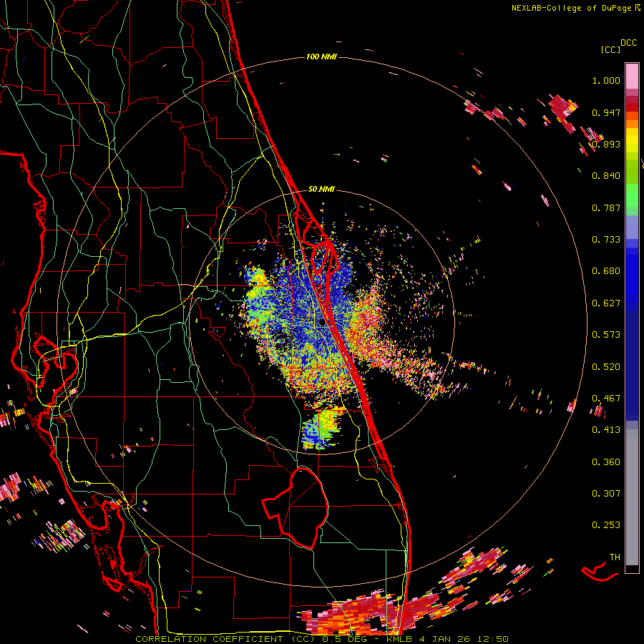Click the 0.787 color scale value
This screenshot has height=644, width=644.
606,208
